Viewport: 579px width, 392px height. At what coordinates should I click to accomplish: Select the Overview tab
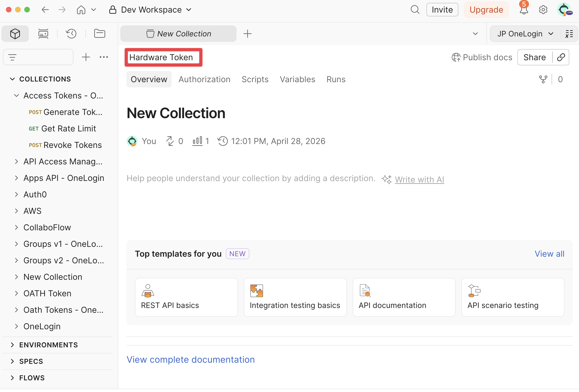pos(149,79)
